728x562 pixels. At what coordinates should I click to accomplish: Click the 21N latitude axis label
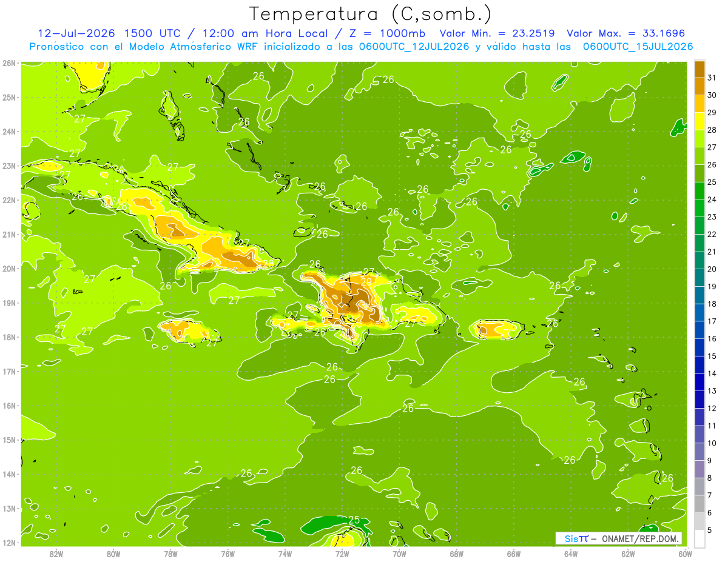pyautogui.click(x=9, y=235)
